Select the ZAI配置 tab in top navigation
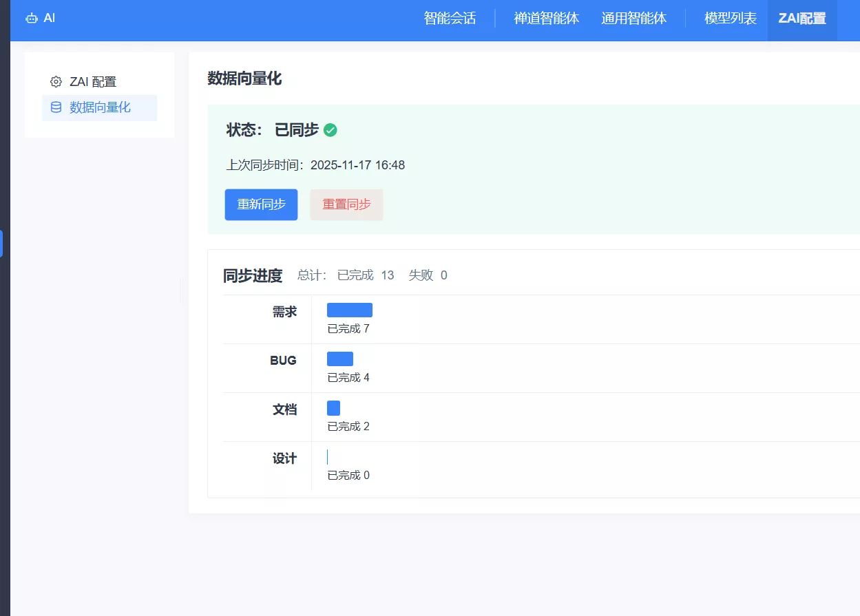The height and width of the screenshot is (616, 860). click(x=801, y=19)
